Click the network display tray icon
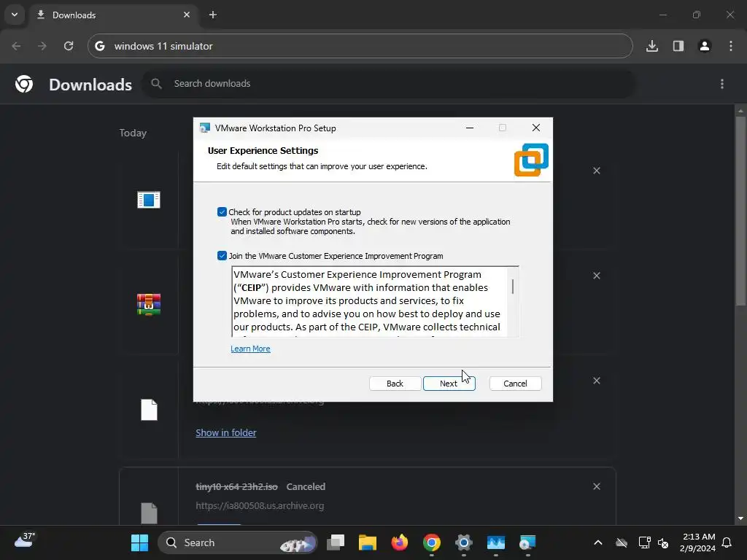 coord(644,542)
